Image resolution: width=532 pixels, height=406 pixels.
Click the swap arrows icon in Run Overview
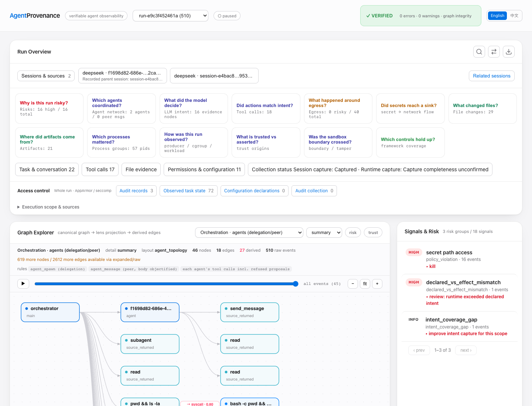[x=494, y=52]
